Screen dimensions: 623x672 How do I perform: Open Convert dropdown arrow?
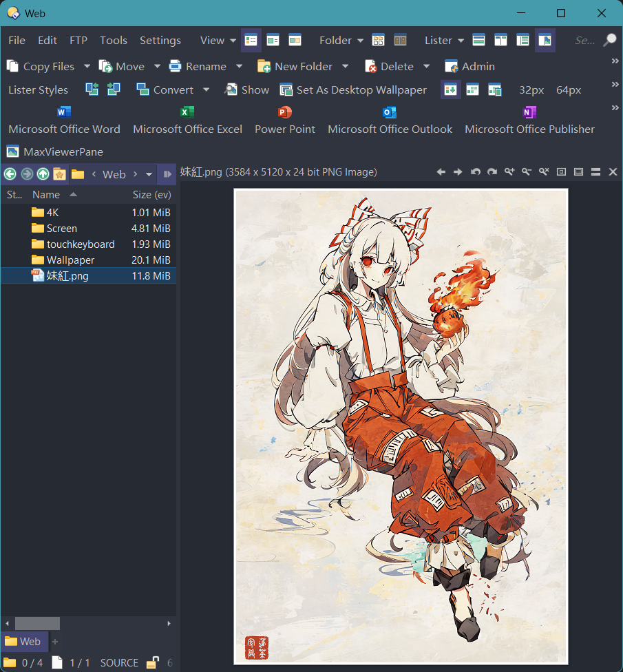tap(206, 90)
